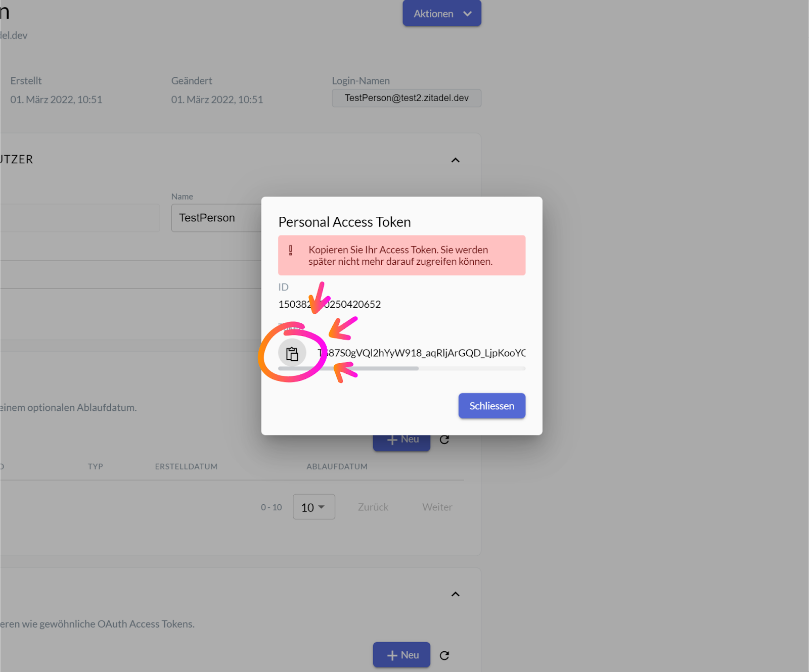Click the warning exclamation icon in alert
The width and height of the screenshot is (809, 672).
tap(291, 250)
